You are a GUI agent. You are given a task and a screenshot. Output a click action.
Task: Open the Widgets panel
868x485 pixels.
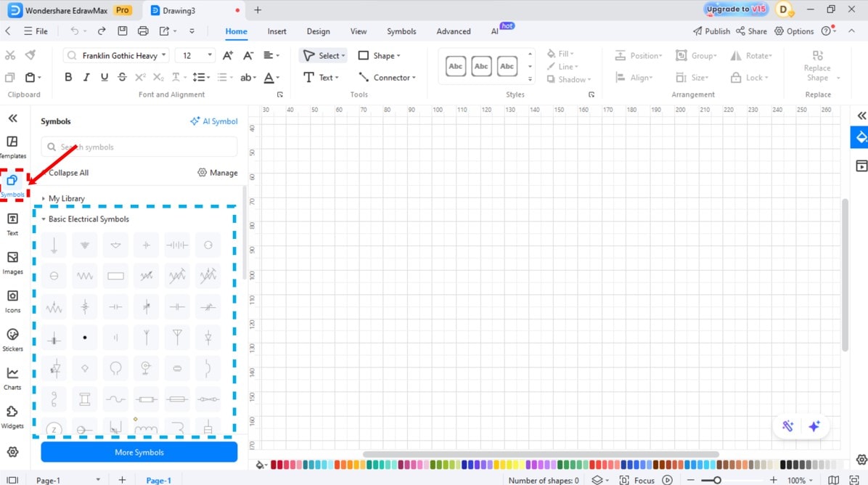coord(13,415)
